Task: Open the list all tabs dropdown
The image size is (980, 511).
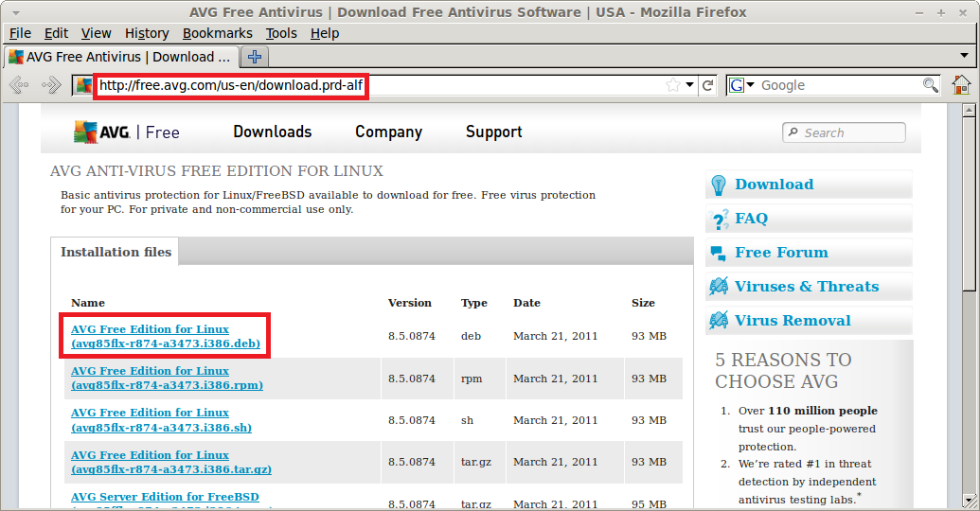Action: [x=964, y=56]
